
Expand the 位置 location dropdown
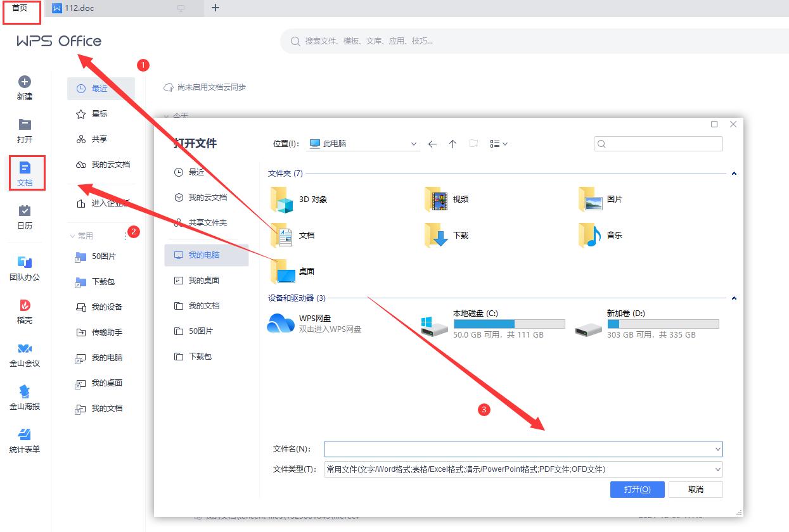click(414, 144)
